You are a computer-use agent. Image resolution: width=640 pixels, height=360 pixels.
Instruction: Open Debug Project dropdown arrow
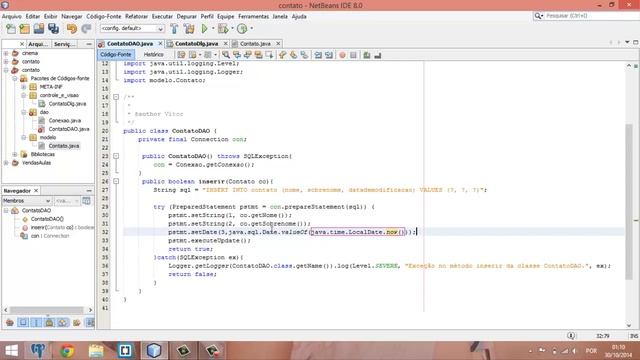coord(232,28)
